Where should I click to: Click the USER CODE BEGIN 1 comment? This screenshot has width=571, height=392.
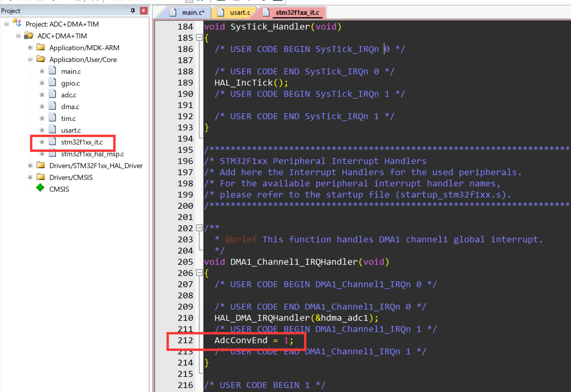(265, 385)
